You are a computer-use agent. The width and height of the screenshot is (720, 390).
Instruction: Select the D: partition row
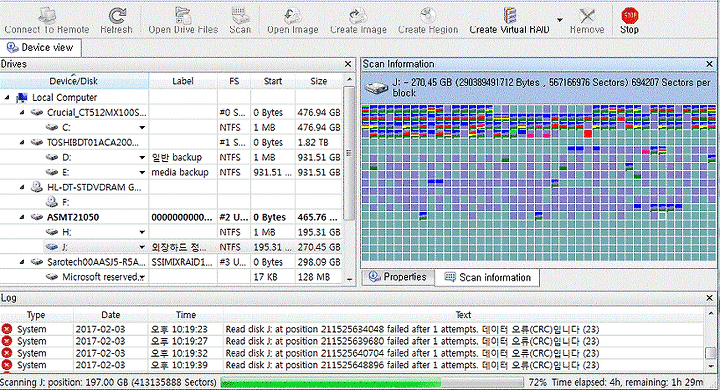click(x=171, y=158)
